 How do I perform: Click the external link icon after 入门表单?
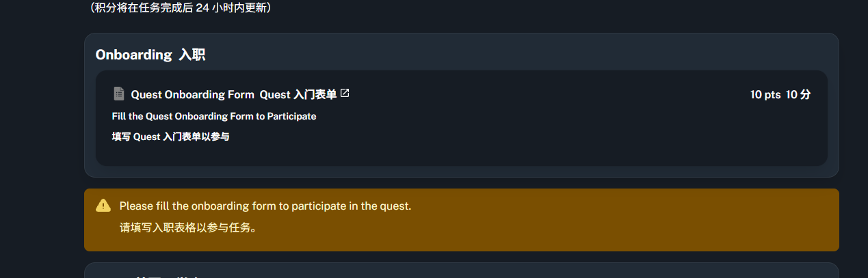345,93
